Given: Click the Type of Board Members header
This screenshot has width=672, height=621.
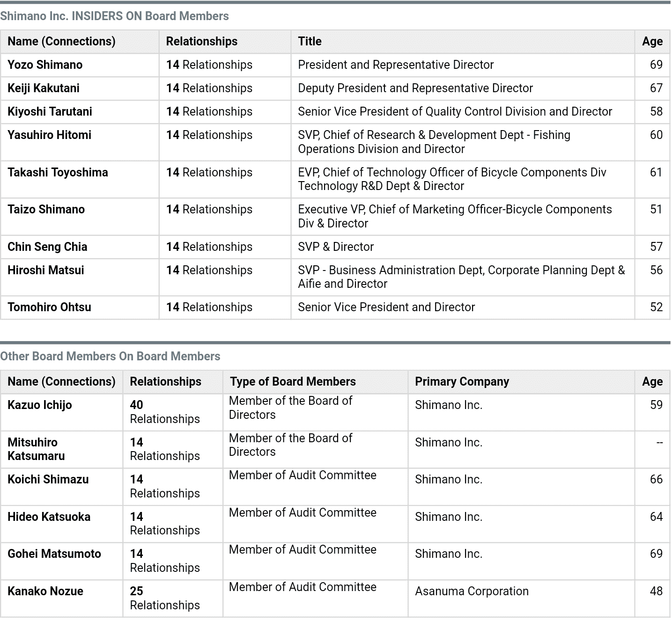Looking at the screenshot, I should click(293, 382).
